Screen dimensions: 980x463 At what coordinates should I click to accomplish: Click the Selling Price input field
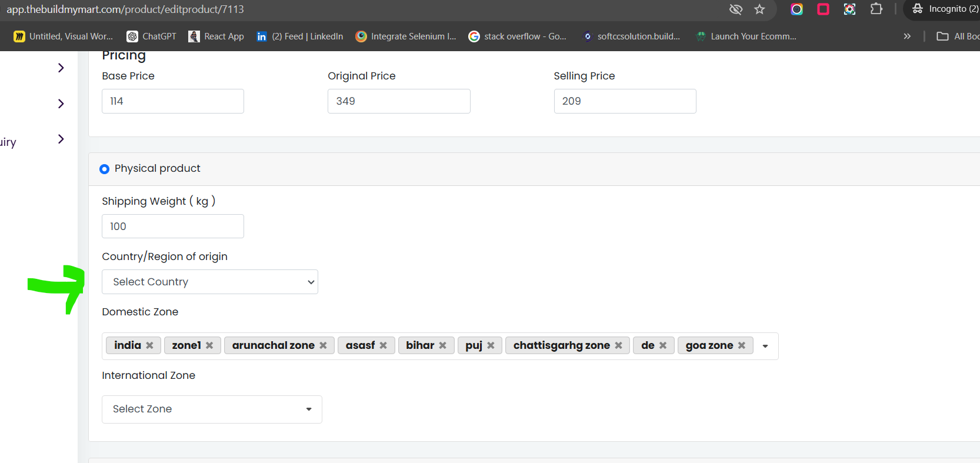[x=625, y=101]
